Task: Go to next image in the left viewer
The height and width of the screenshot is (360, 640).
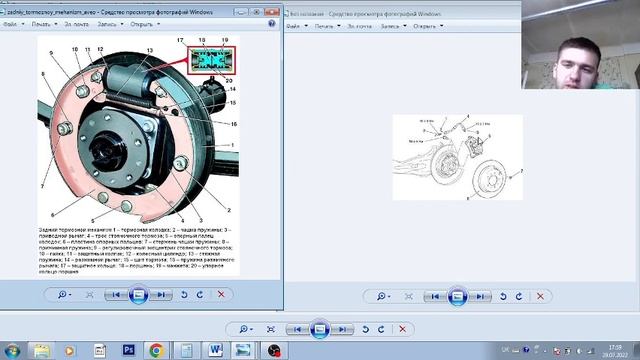Action: (x=161, y=294)
